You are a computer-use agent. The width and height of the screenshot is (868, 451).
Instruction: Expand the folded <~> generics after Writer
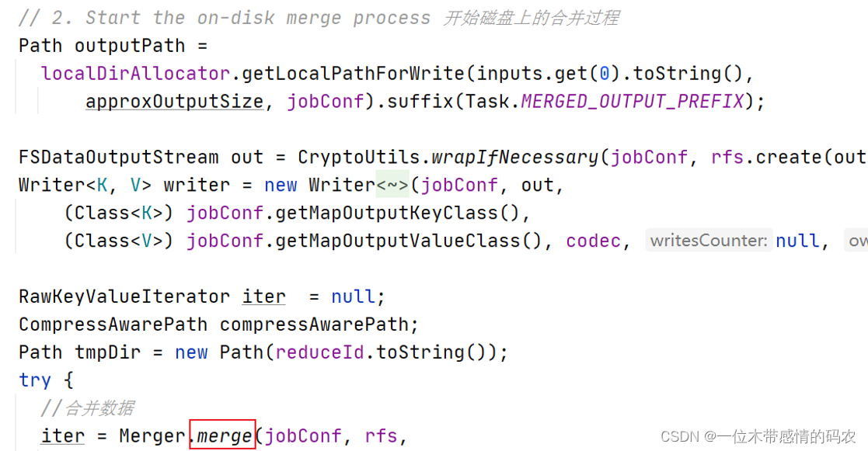click(x=392, y=186)
